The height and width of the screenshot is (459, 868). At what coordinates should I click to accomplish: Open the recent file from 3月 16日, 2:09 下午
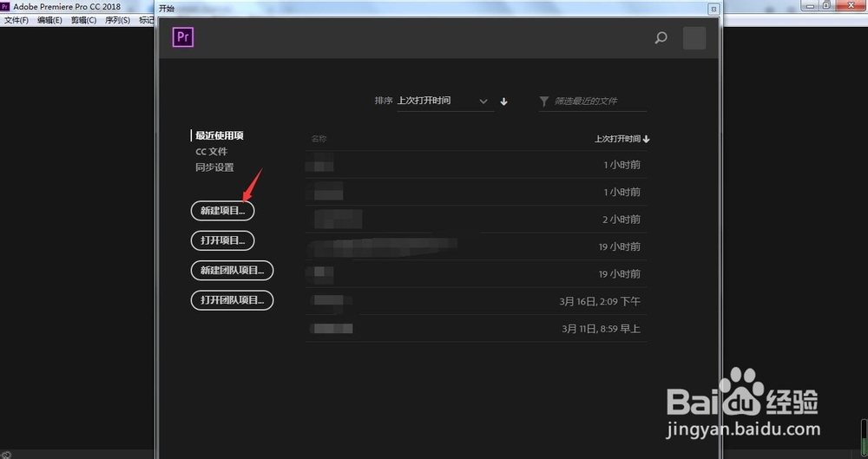pos(476,301)
